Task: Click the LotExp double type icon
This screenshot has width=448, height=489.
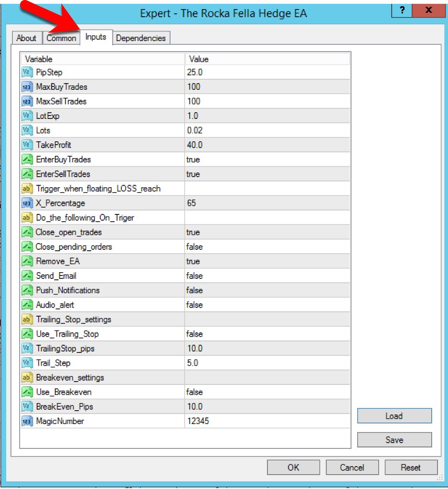Action: pyautogui.click(x=27, y=116)
